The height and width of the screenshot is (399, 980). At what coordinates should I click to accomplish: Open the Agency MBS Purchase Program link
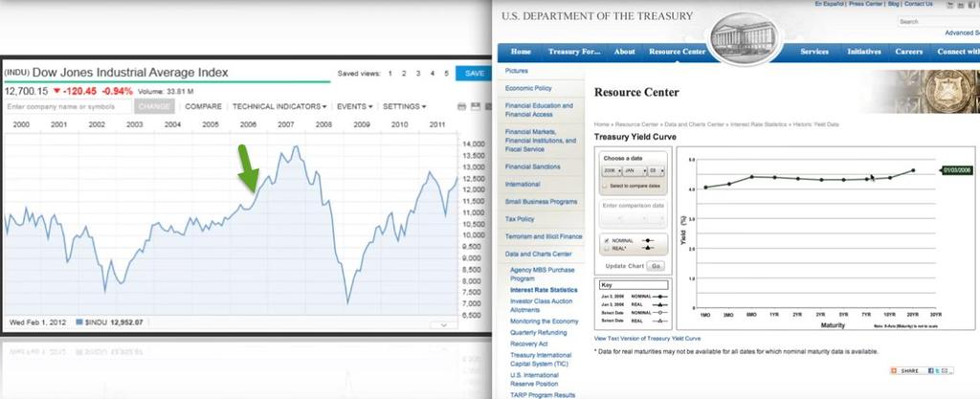(x=542, y=274)
